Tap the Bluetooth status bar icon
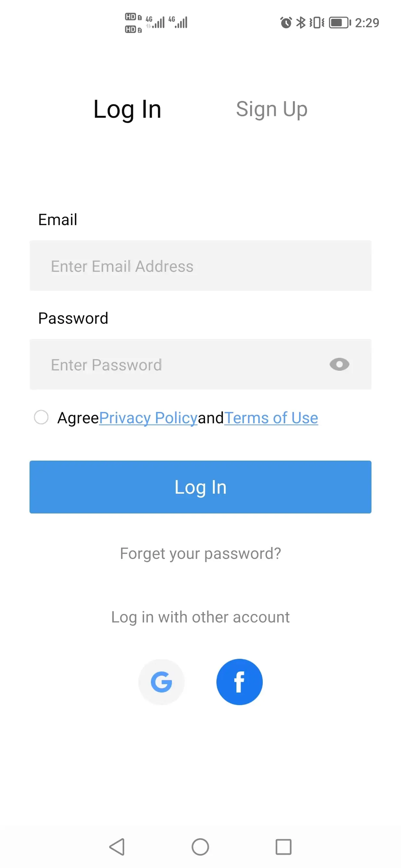This screenshot has width=401, height=868. click(x=300, y=23)
